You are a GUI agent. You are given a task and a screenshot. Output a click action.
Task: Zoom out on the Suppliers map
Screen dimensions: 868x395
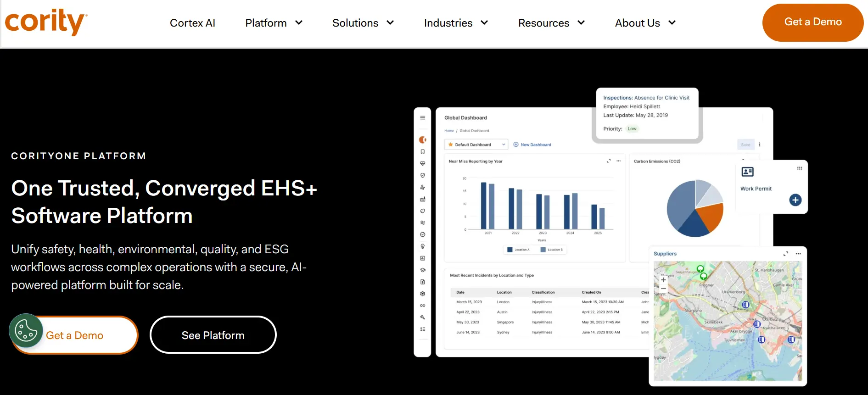point(663,289)
